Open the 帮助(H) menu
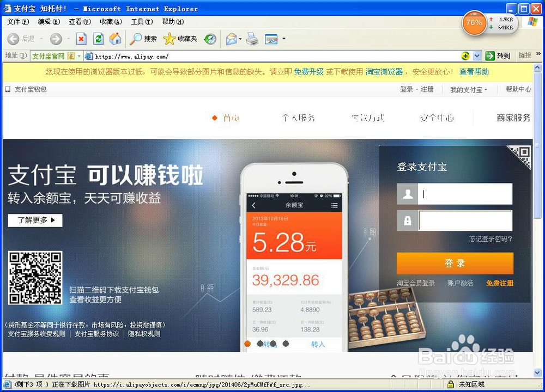This screenshot has width=545, height=392. [x=173, y=22]
